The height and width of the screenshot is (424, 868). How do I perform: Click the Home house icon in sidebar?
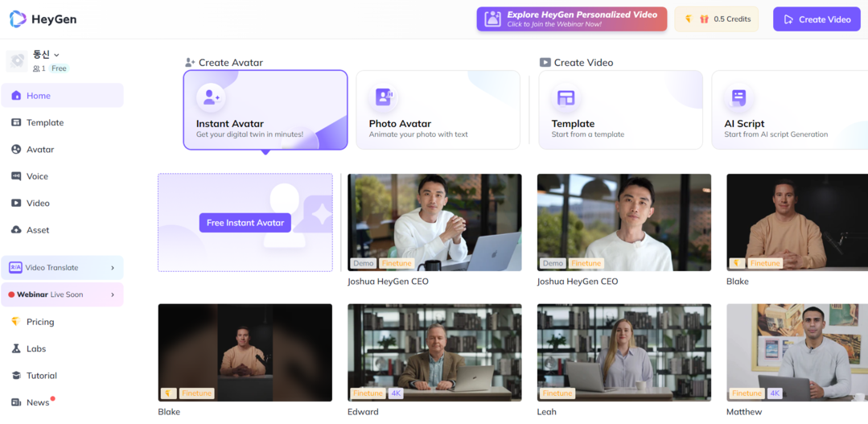click(x=17, y=96)
